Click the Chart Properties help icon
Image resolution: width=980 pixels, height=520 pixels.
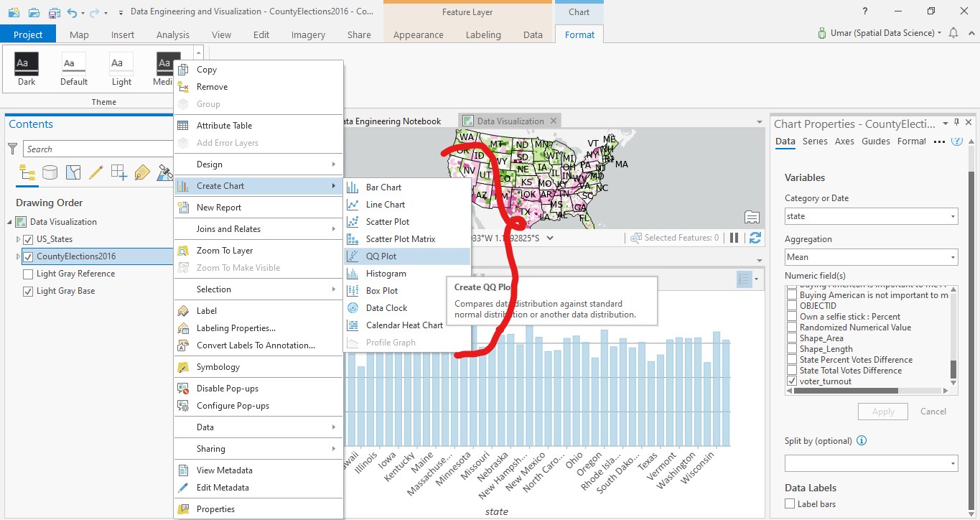coord(956,141)
